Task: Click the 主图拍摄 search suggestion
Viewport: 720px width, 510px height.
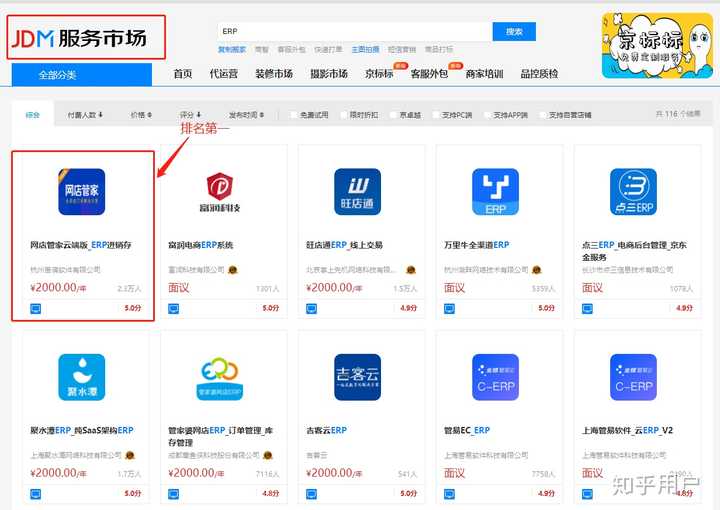Action: (366, 50)
